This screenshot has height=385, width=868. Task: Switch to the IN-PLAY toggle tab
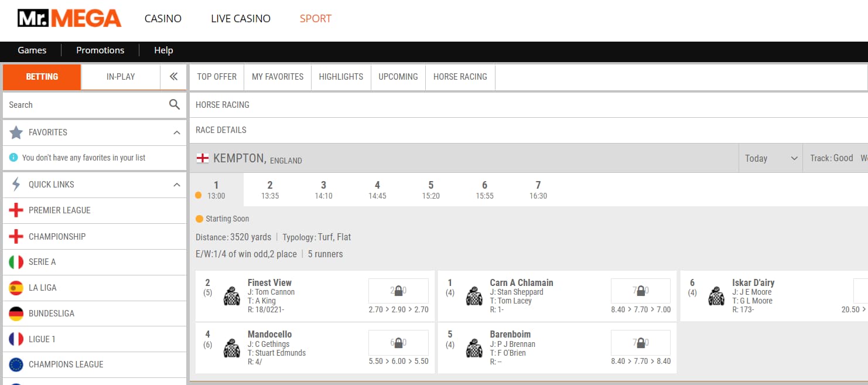point(121,77)
